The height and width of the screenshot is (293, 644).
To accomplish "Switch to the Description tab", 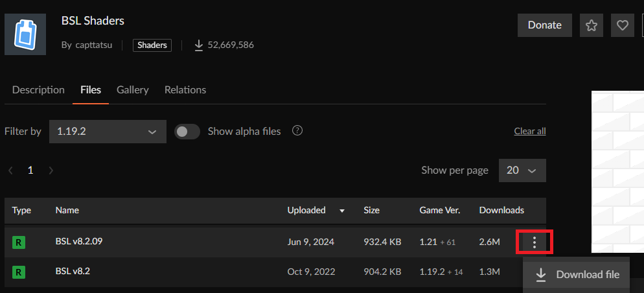I will (38, 89).
